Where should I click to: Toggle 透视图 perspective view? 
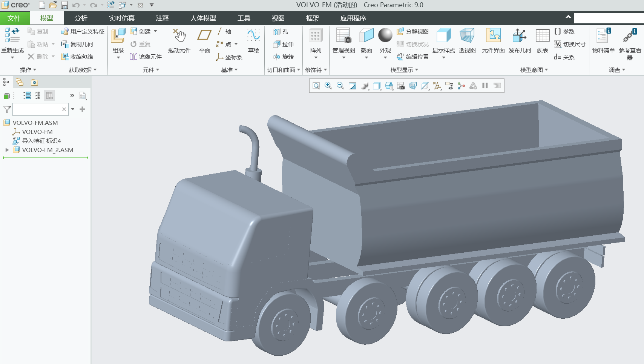click(467, 41)
